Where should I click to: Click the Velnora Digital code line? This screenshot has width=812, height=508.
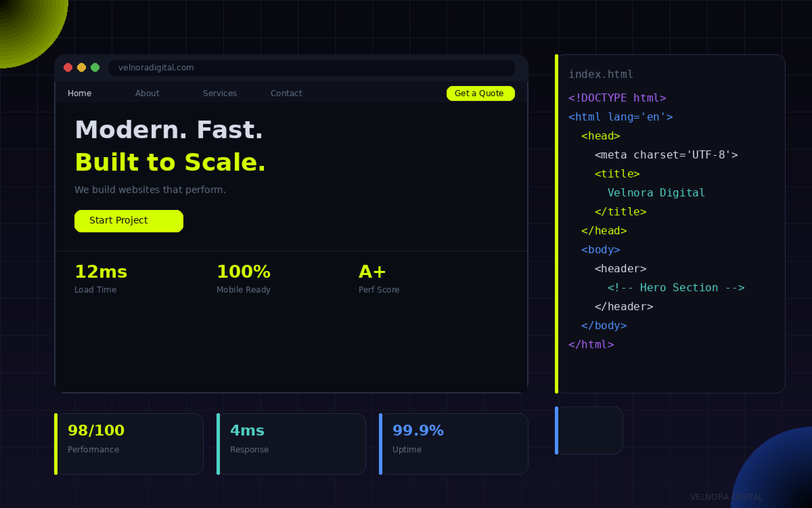click(656, 193)
